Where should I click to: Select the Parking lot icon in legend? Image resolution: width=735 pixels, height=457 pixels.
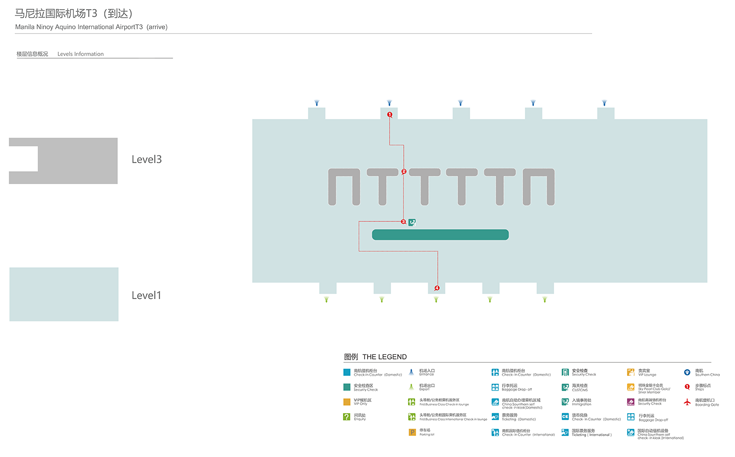pyautogui.click(x=411, y=432)
